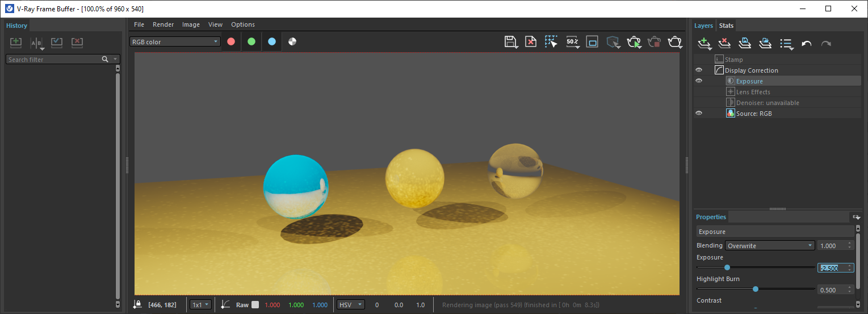
Task: Expand the Overwrite blending mode dropdown
Action: point(770,246)
